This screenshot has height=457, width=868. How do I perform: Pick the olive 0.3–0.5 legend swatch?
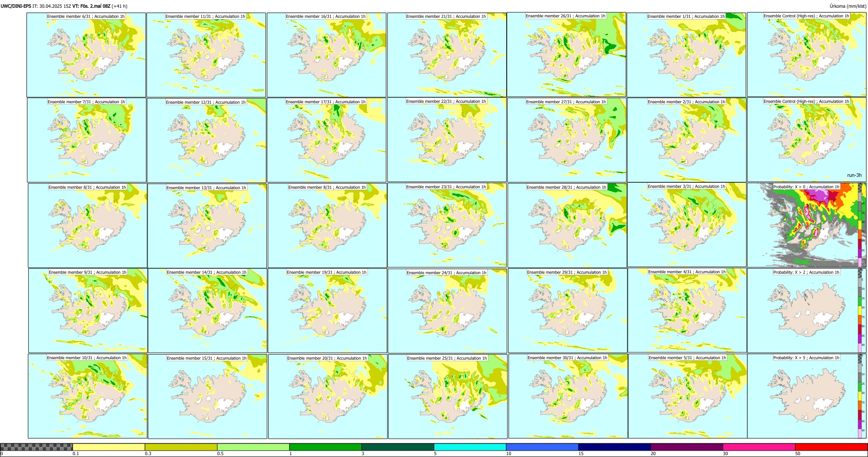point(181,447)
